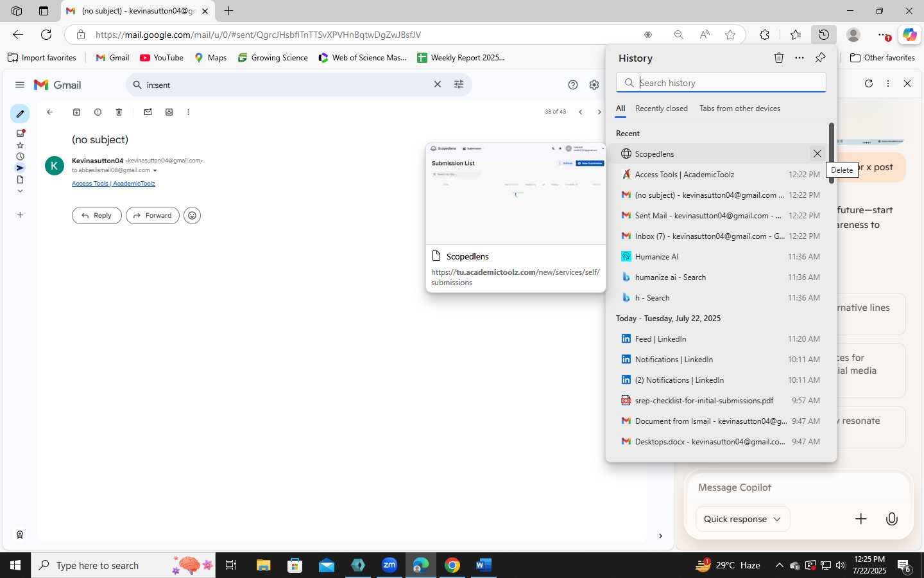
Task: Open srep-checklist-for-initial-submissions.pdf history entry
Action: (x=721, y=401)
